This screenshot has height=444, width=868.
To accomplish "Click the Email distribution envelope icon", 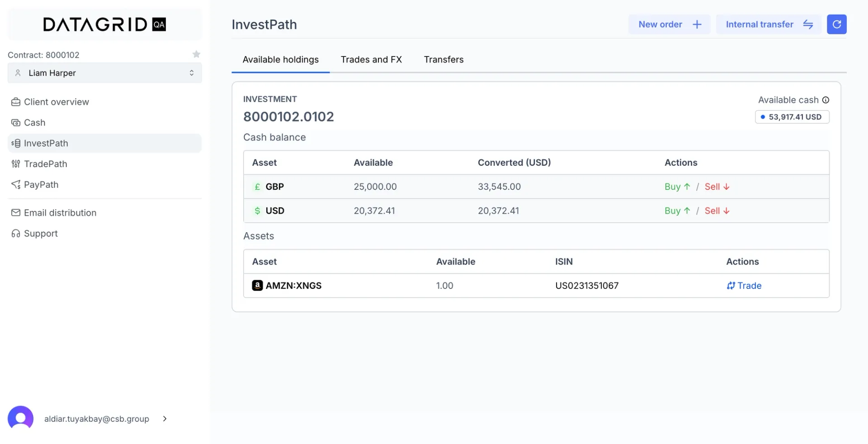I will pos(16,213).
